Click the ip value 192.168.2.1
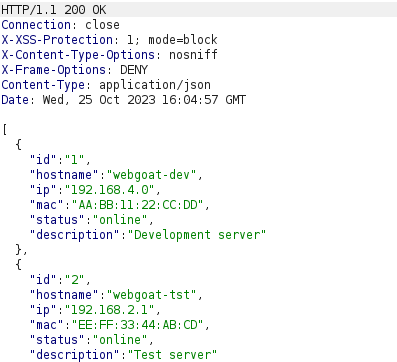Image resolution: width=397 pixels, height=362 pixels. pos(109,310)
